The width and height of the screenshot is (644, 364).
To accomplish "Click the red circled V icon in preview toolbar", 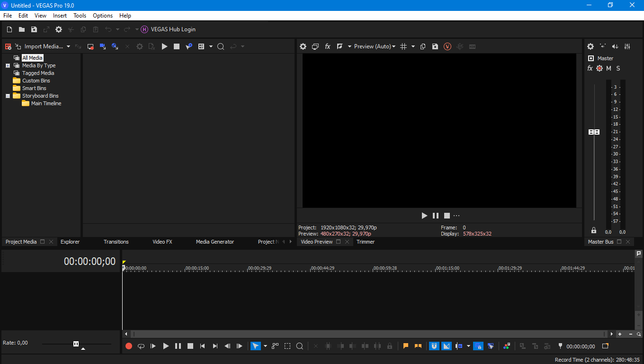I will pos(447,46).
